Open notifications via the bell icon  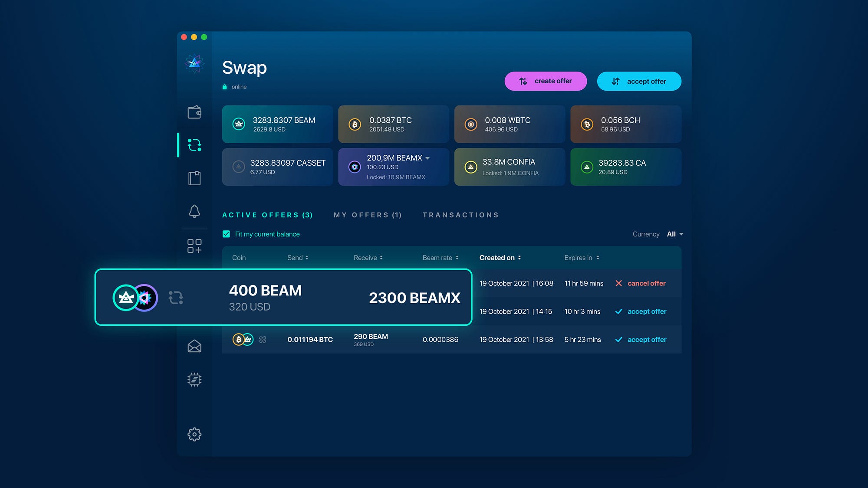[x=194, y=211]
